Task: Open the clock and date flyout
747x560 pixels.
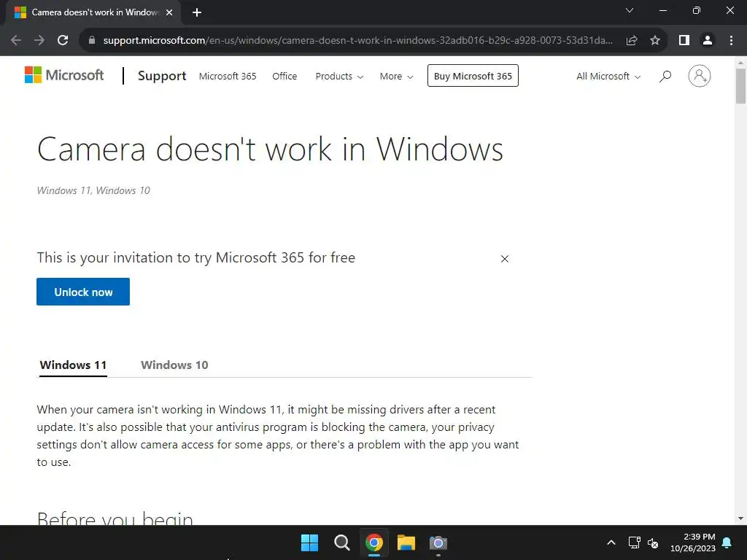Action: pyautogui.click(x=693, y=542)
